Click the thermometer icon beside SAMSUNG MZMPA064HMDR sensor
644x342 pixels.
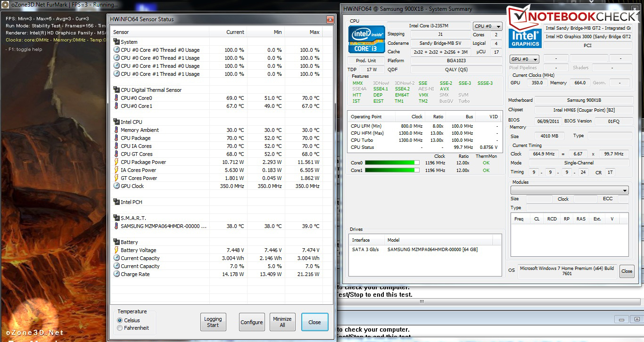[116, 226]
